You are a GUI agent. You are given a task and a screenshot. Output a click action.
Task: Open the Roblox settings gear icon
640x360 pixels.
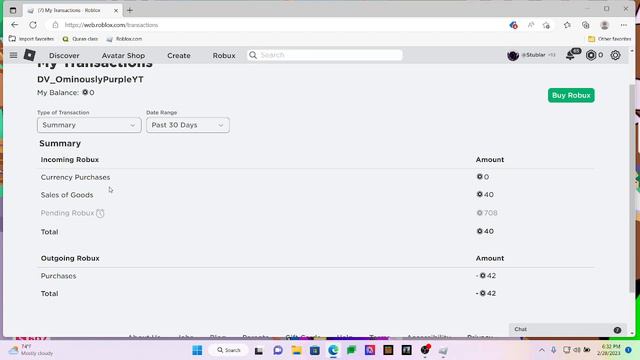coord(615,55)
